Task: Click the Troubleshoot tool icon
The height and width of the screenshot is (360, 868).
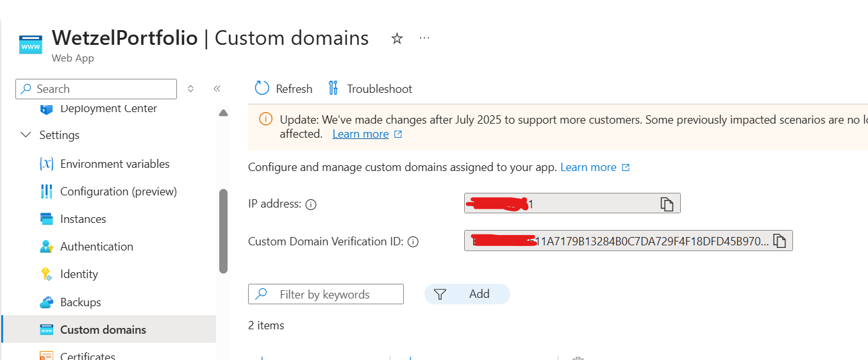Action: pos(333,88)
